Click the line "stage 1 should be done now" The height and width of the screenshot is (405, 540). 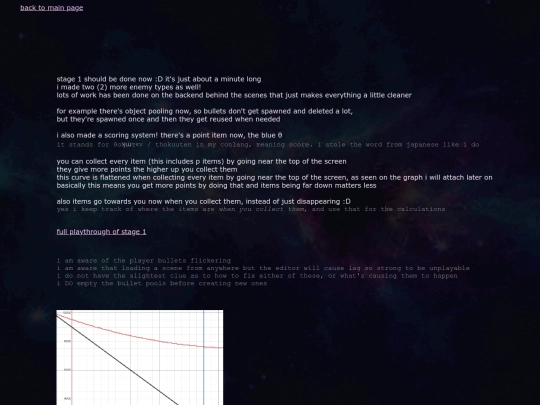pyautogui.click(x=159, y=79)
